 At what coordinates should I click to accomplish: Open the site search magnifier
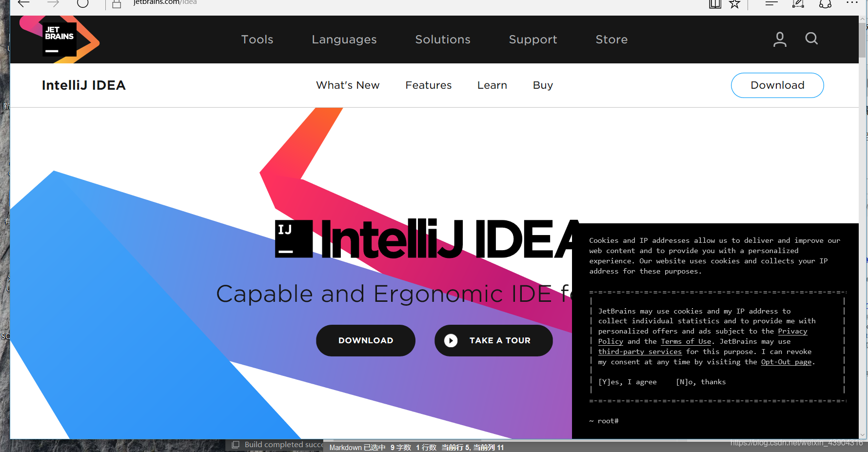click(x=811, y=39)
